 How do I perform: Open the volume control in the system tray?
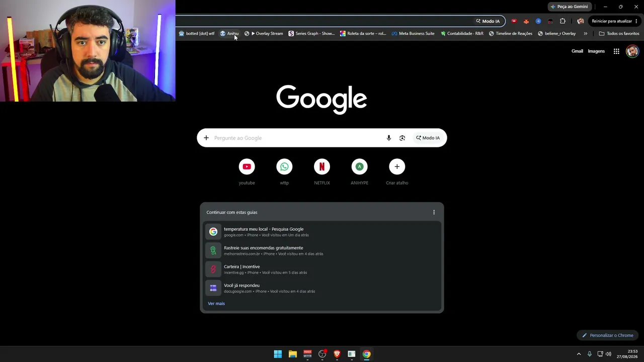[x=608, y=354]
